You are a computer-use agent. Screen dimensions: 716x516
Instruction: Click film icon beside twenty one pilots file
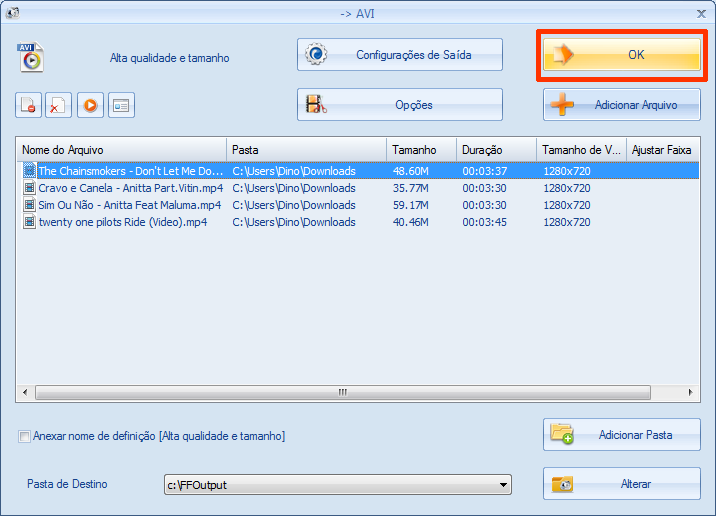[29, 222]
